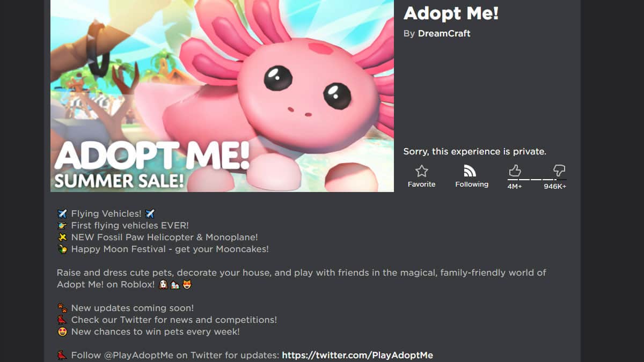Click the Adopt Me! game title
The height and width of the screenshot is (362, 644).
pyautogui.click(x=451, y=13)
